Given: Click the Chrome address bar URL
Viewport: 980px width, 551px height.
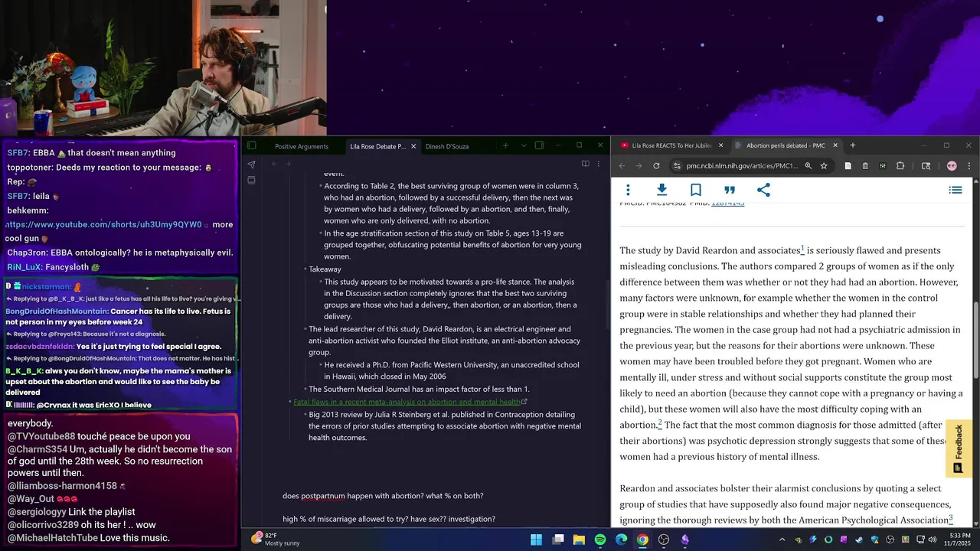Looking at the screenshot, I should pyautogui.click(x=742, y=166).
